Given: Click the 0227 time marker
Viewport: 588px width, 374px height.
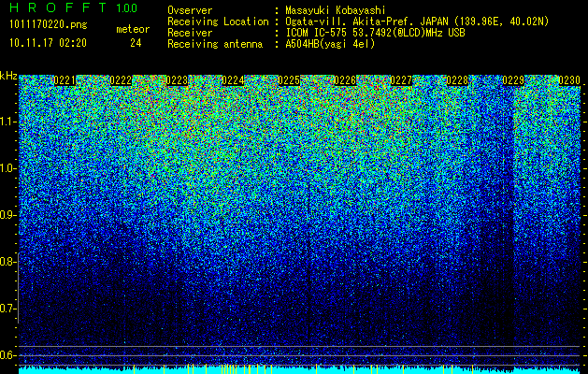Looking at the screenshot, I should point(401,80).
